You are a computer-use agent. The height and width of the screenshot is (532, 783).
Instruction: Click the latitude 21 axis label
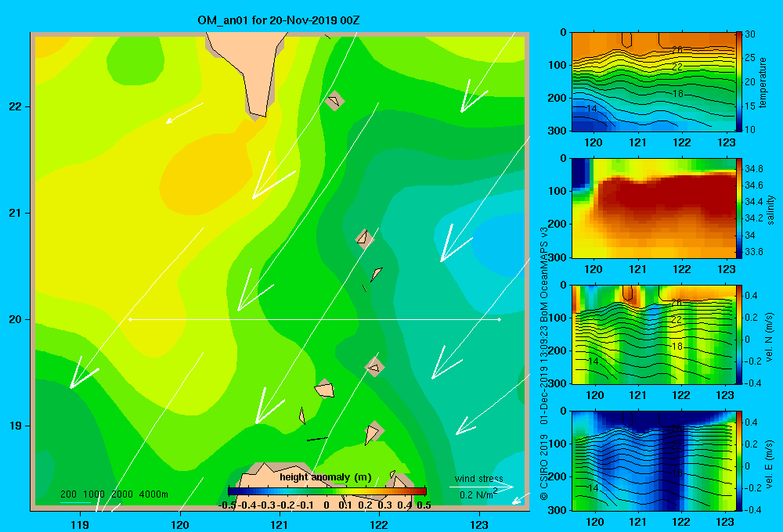[x=16, y=213]
